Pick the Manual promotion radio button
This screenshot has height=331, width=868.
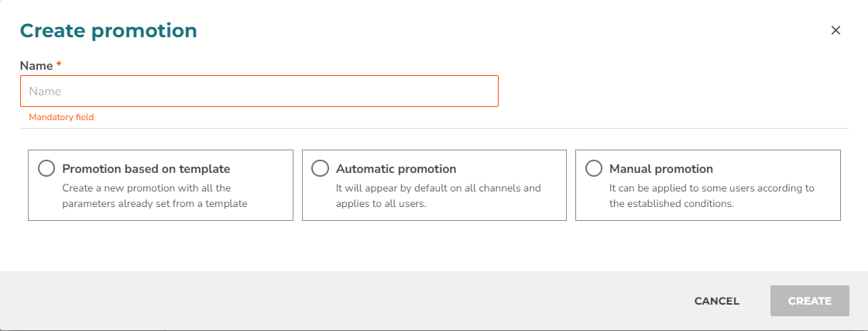tap(593, 168)
